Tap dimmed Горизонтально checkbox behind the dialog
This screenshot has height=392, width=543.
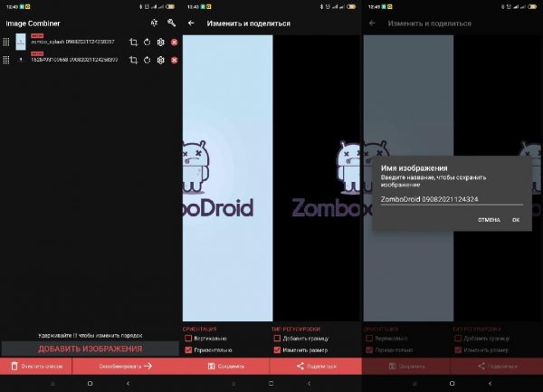click(369, 350)
